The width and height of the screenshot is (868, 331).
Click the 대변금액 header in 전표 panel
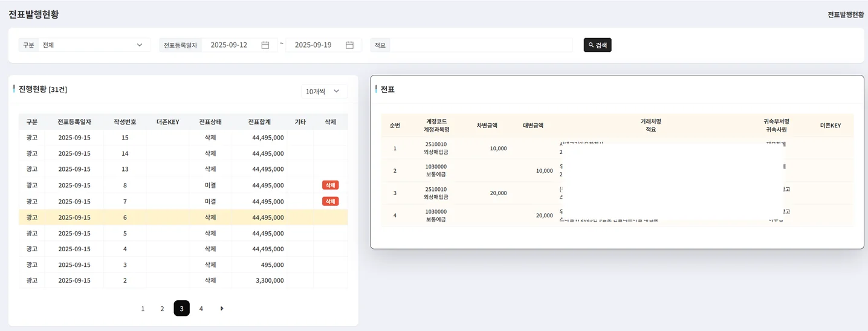533,126
